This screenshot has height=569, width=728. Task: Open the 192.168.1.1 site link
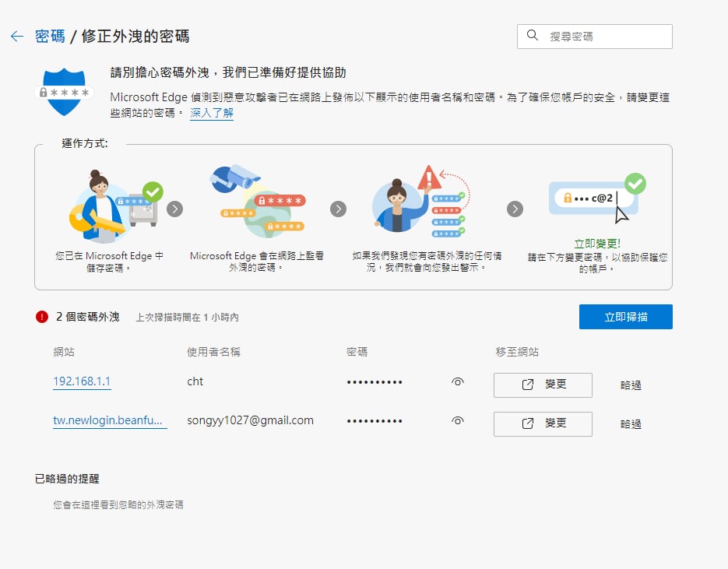tap(82, 381)
